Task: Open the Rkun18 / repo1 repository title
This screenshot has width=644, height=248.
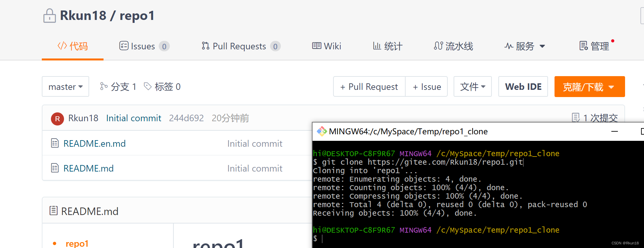Action: 107,16
